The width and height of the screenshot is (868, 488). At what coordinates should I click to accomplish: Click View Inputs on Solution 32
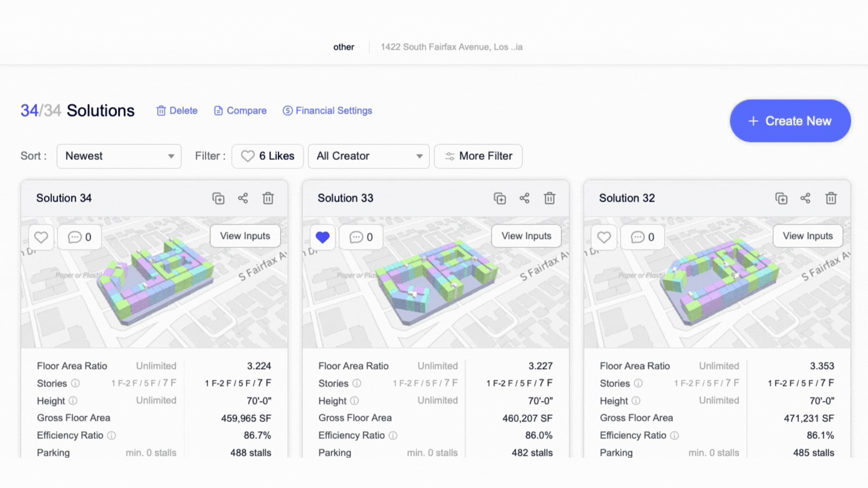(807, 236)
